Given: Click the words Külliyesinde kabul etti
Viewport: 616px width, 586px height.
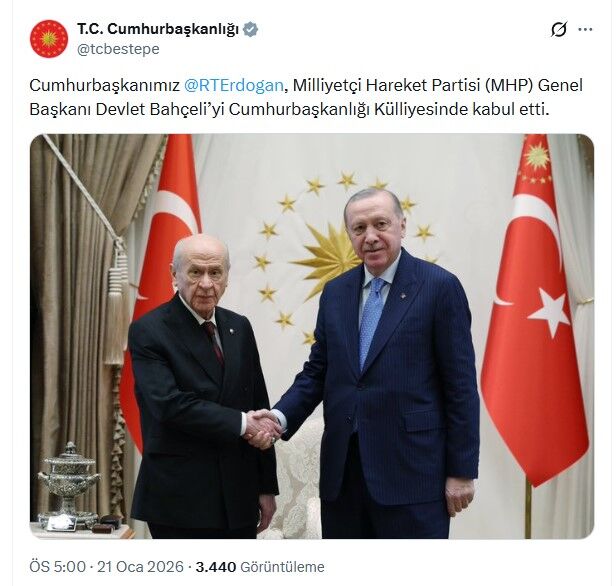Looking at the screenshot, I should pos(461,110).
